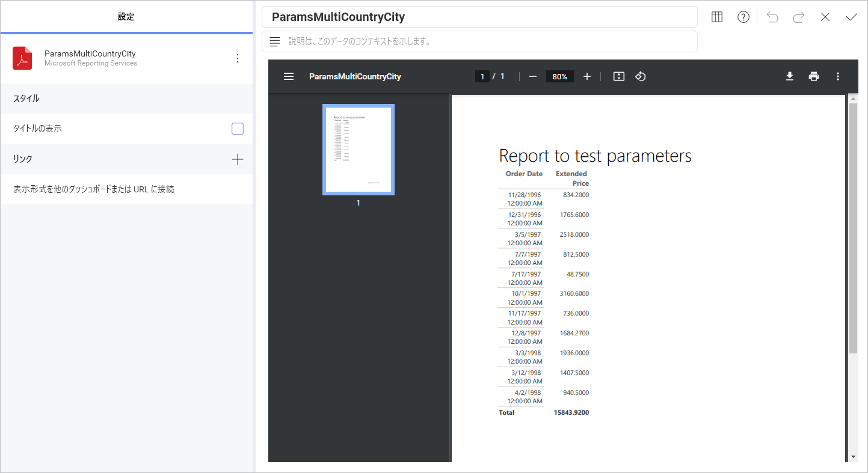
Task: Click the red PDF file icon
Action: click(22, 58)
